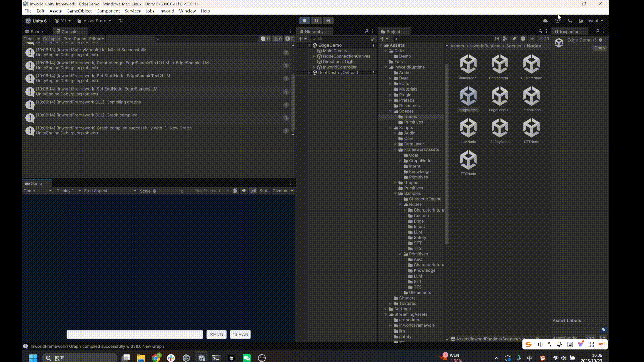Switch to the Scene tab
This screenshot has width=644, height=362.
tap(36, 32)
